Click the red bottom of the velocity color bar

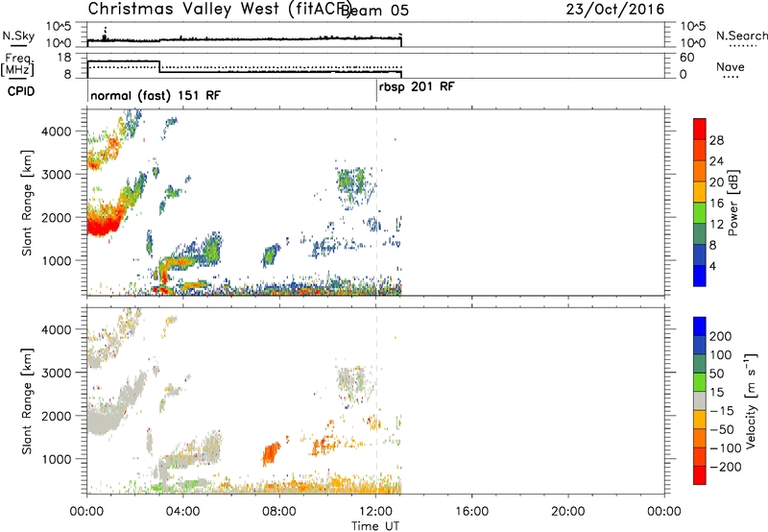[700, 475]
